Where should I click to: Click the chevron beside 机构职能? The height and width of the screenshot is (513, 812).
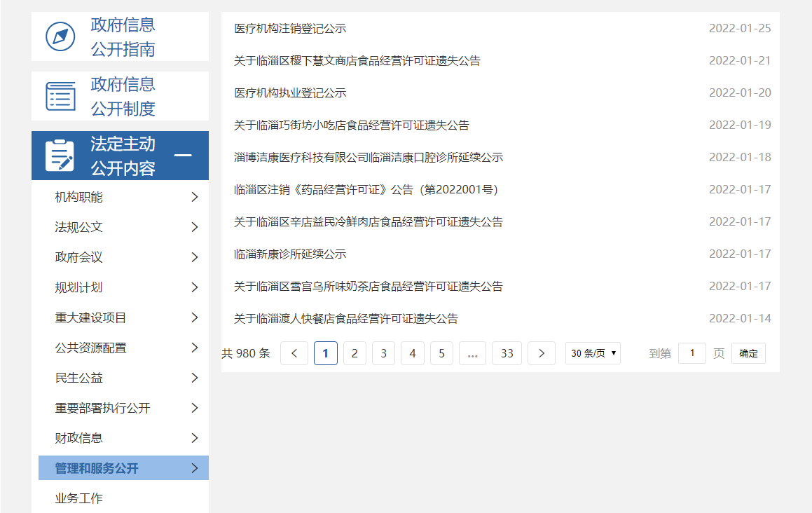(195, 197)
